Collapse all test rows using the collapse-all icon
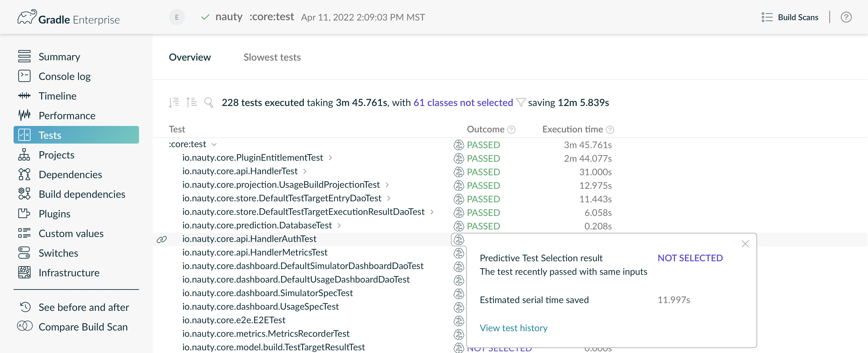The image size is (868, 353). point(192,102)
